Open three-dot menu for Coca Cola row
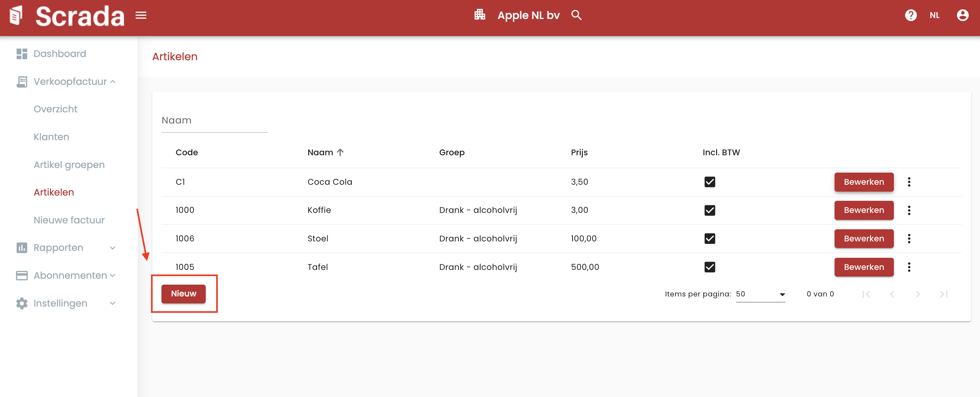The height and width of the screenshot is (397, 980). click(909, 182)
